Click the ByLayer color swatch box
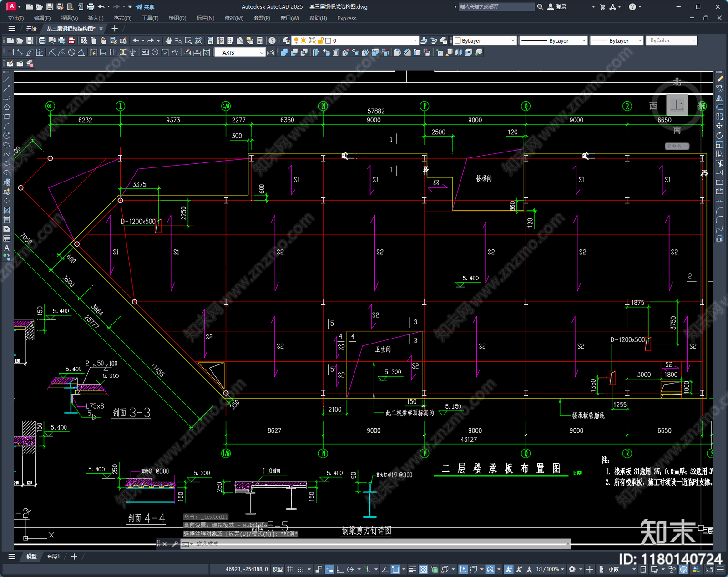 point(458,40)
